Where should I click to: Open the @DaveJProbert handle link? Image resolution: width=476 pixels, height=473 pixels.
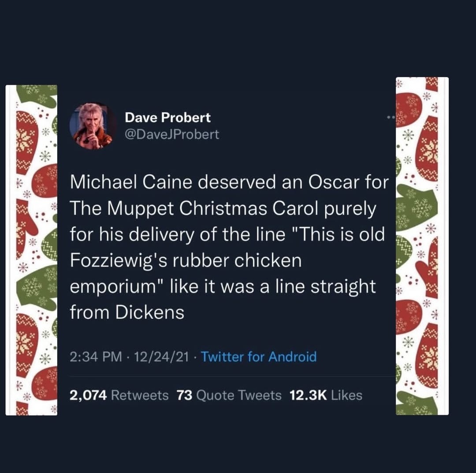coord(172,134)
